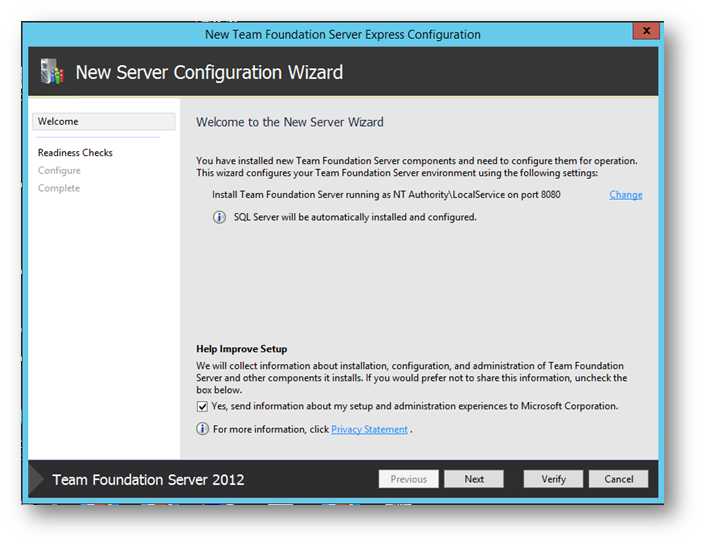Click the 'Welcome to the New Server Wizard' title
The height and width of the screenshot is (547, 706).
pyautogui.click(x=290, y=122)
